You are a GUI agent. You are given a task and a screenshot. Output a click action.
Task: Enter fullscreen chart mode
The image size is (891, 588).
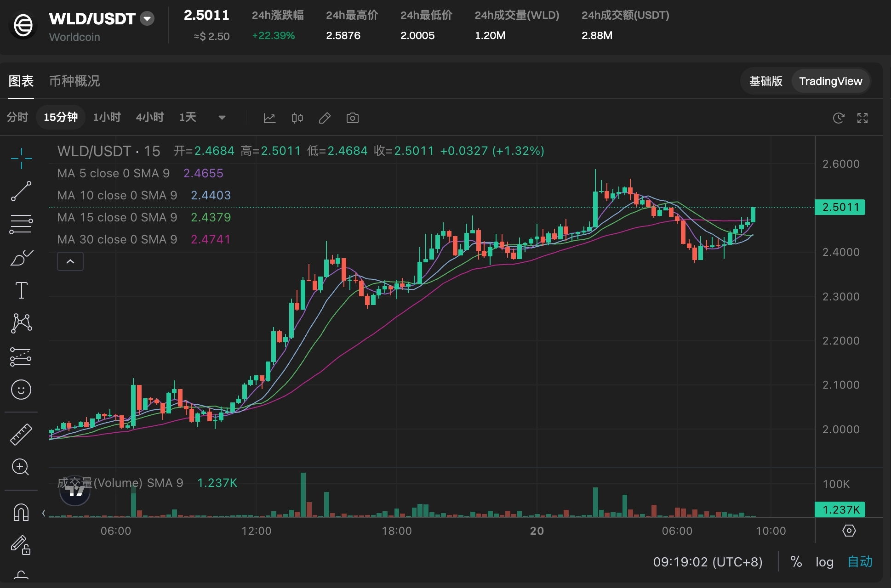click(862, 118)
